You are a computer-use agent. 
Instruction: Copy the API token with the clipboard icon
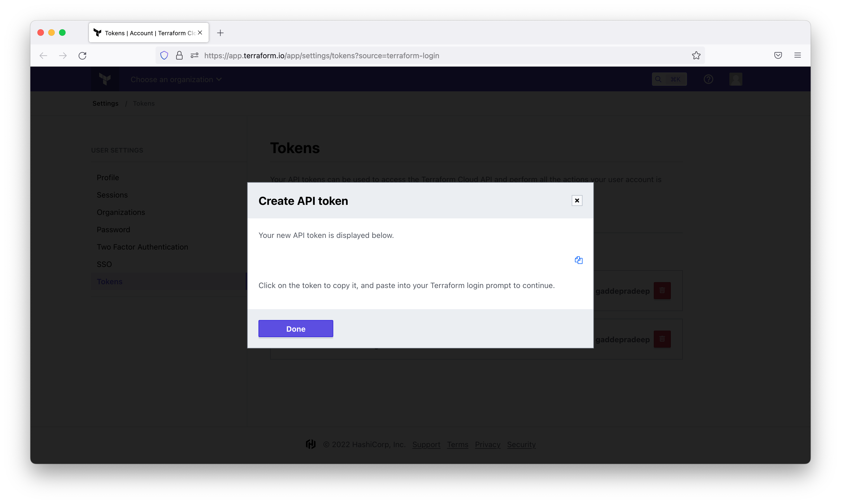pos(578,260)
